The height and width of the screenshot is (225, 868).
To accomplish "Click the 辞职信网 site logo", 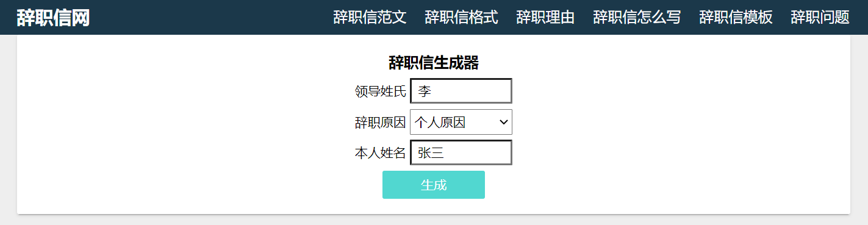I will click(53, 18).
